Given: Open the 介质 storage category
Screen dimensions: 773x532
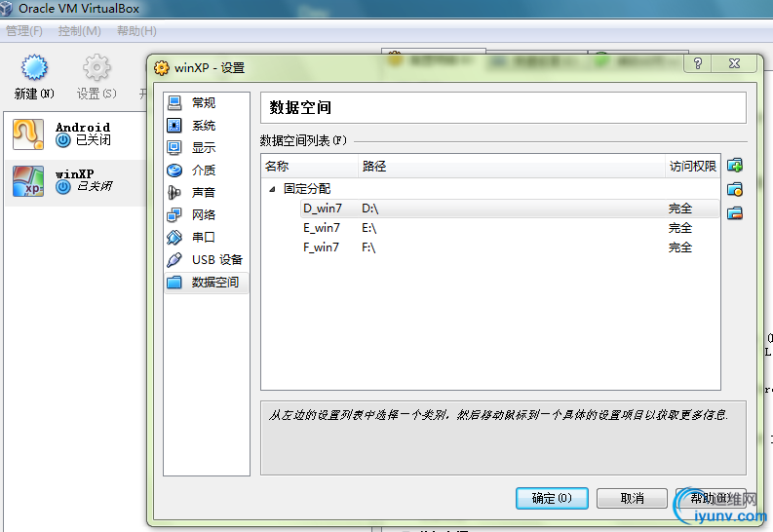Looking at the screenshot, I should (206, 170).
